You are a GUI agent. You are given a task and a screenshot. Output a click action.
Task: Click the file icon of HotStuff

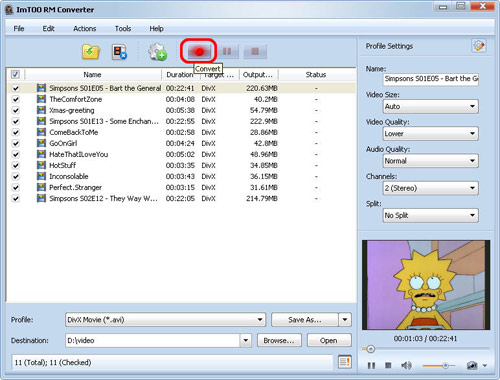[x=41, y=165]
